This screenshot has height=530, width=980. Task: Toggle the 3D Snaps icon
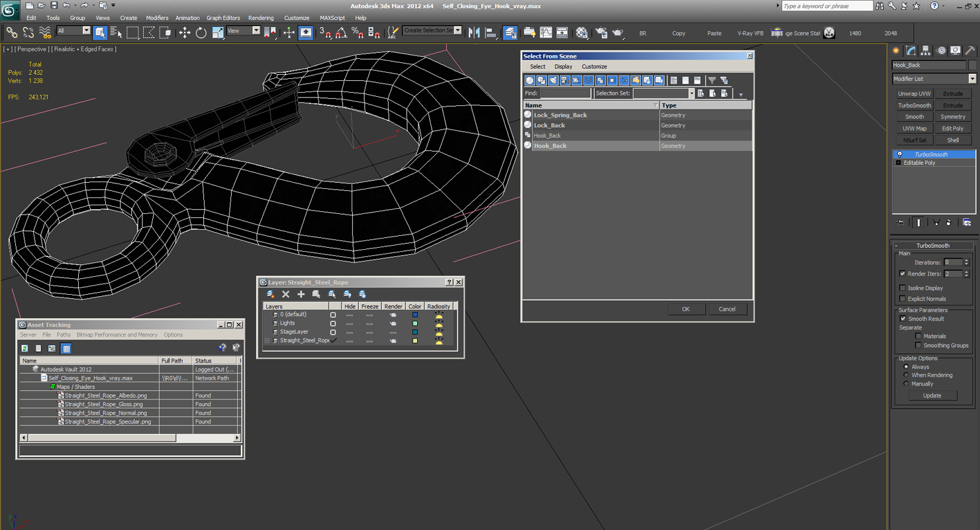pyautogui.click(x=324, y=32)
